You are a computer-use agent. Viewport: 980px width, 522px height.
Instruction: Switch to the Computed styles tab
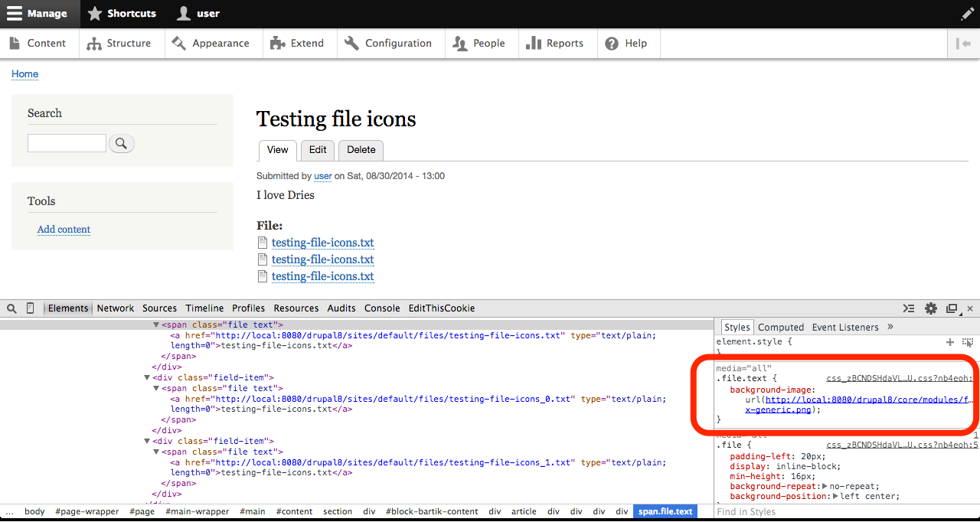click(x=781, y=327)
